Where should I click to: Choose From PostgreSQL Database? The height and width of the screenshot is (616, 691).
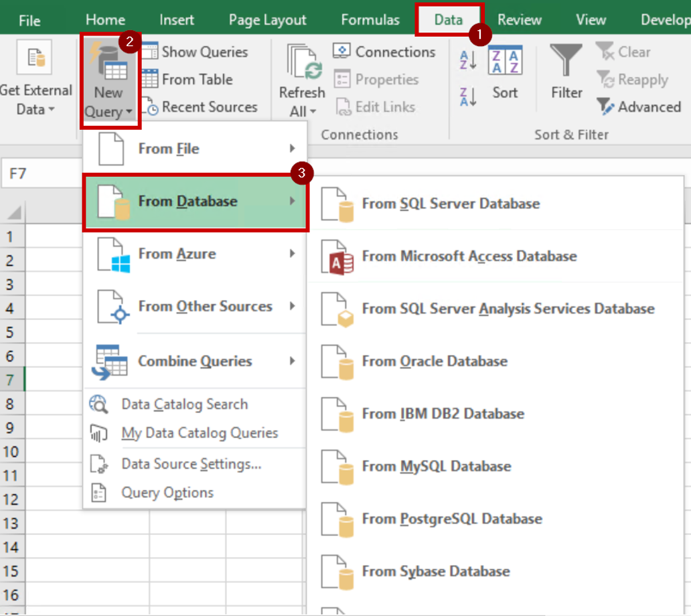[x=495, y=519]
